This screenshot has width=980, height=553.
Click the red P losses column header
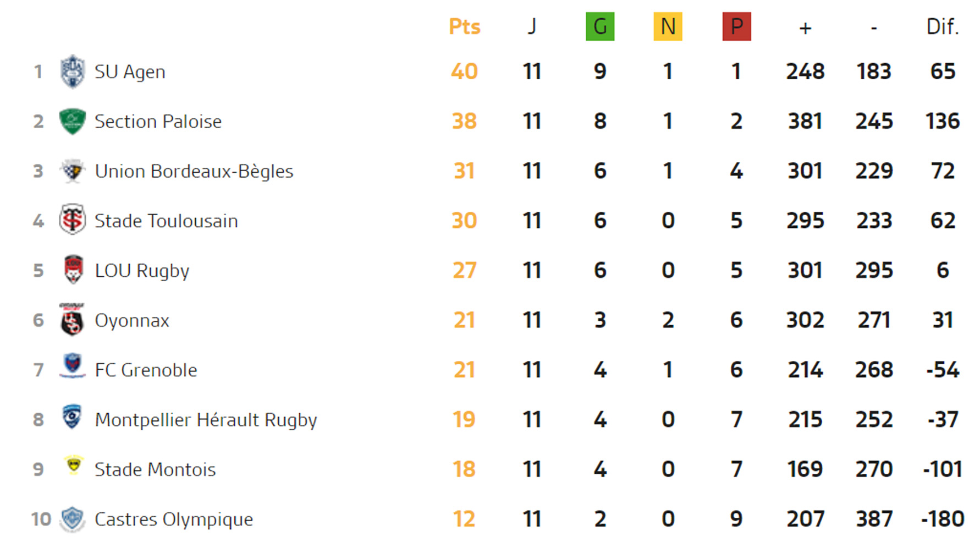tap(736, 26)
